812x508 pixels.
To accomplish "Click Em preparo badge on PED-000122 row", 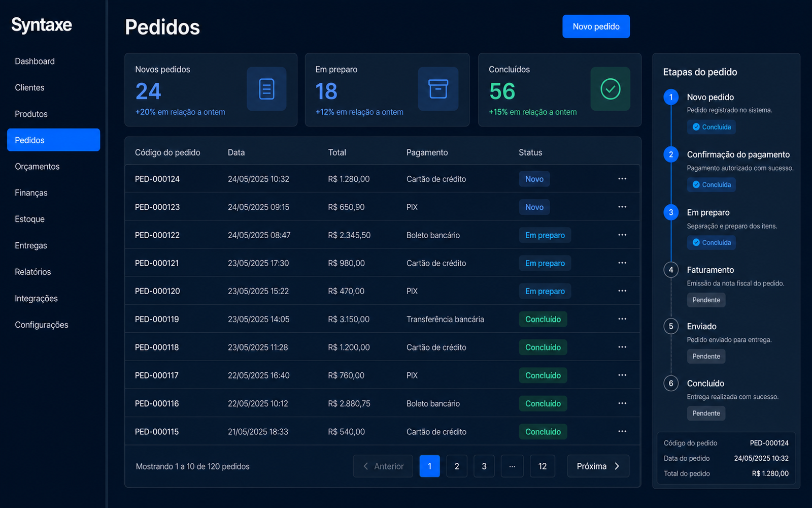I will (545, 235).
